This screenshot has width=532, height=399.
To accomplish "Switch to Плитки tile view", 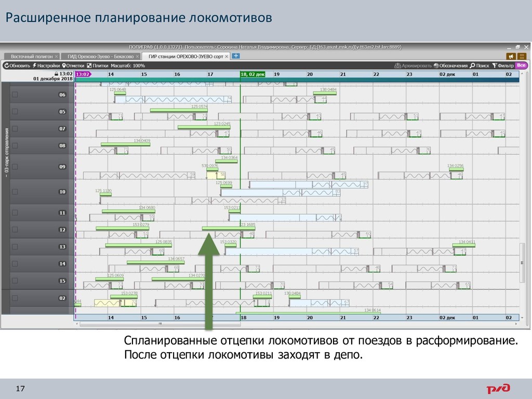I will click(98, 65).
